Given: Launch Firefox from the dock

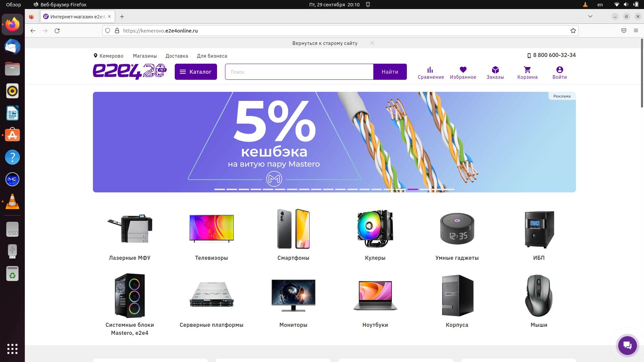Looking at the screenshot, I should pos(12,24).
